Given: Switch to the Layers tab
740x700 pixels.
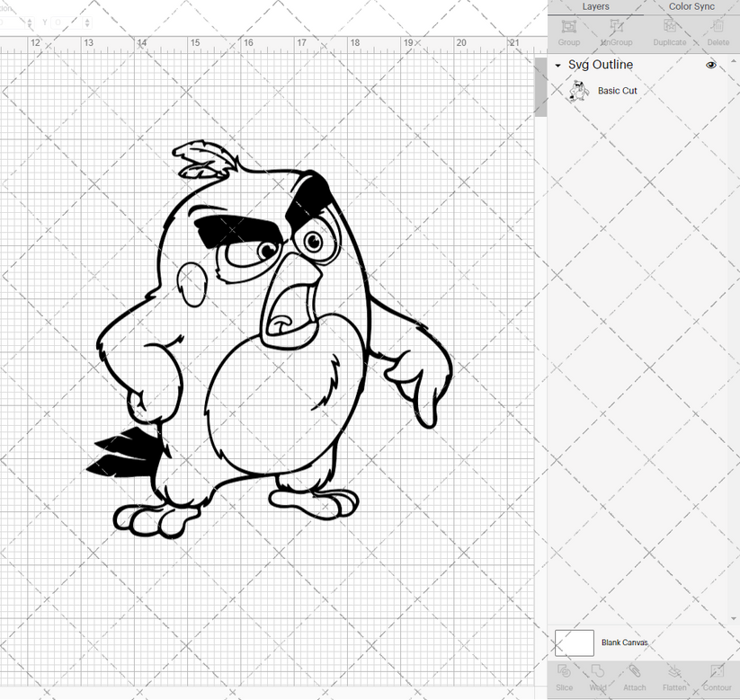Looking at the screenshot, I should coord(595,6).
